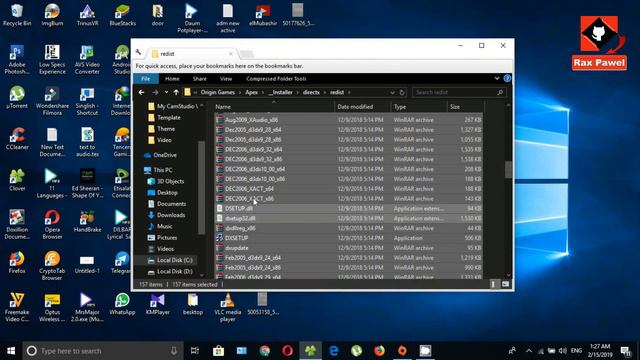Open Task View on the taskbar
The width and height of the screenshot is (640, 360).
click(195, 351)
